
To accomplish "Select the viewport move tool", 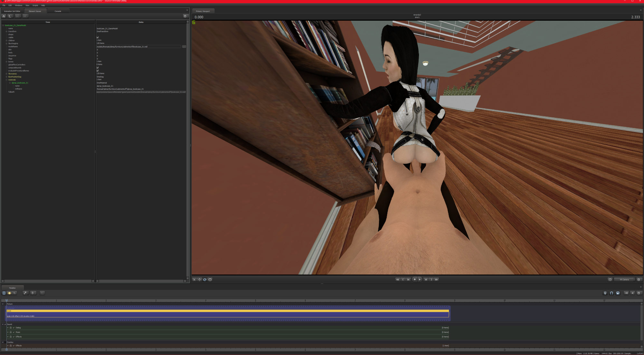I will [200, 280].
